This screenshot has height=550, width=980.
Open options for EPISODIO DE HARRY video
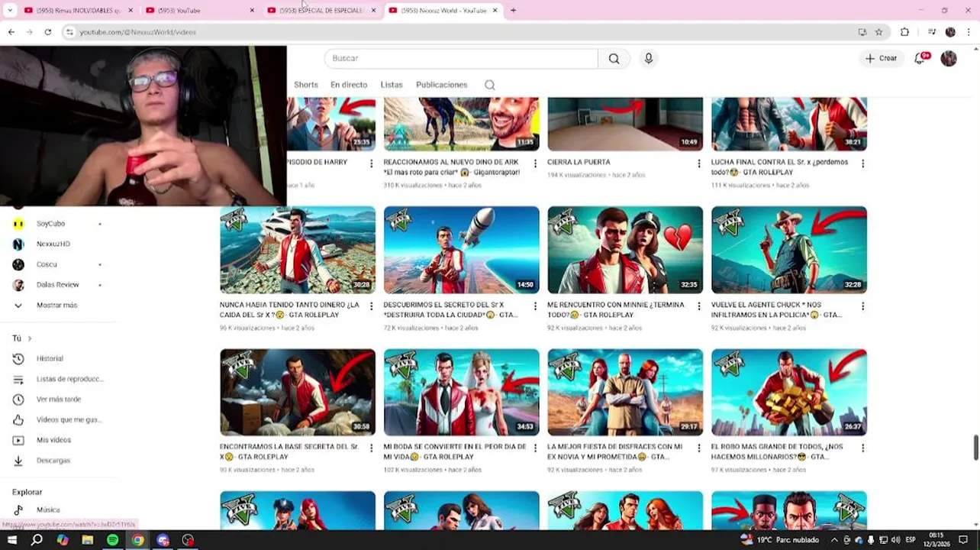coord(371,163)
